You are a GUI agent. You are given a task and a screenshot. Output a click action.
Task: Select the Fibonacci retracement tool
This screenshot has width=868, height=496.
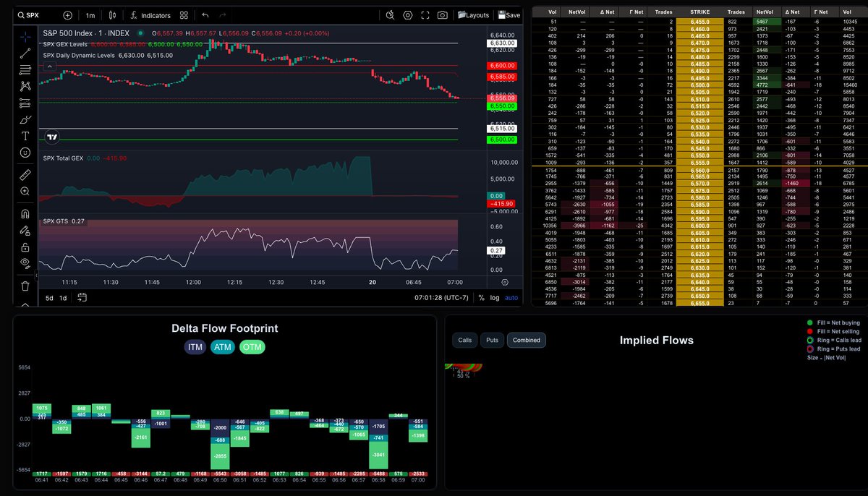point(25,69)
